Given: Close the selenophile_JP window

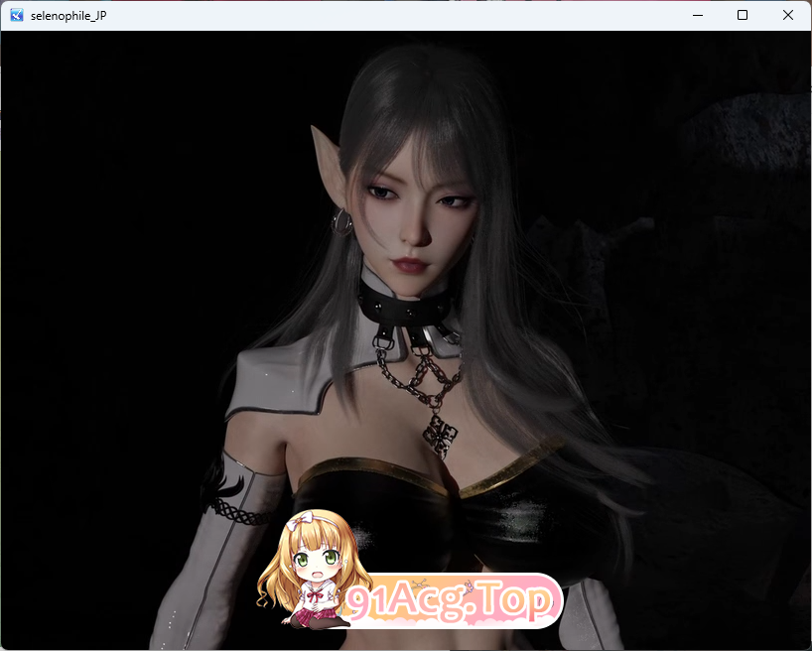Looking at the screenshot, I should click(787, 15).
